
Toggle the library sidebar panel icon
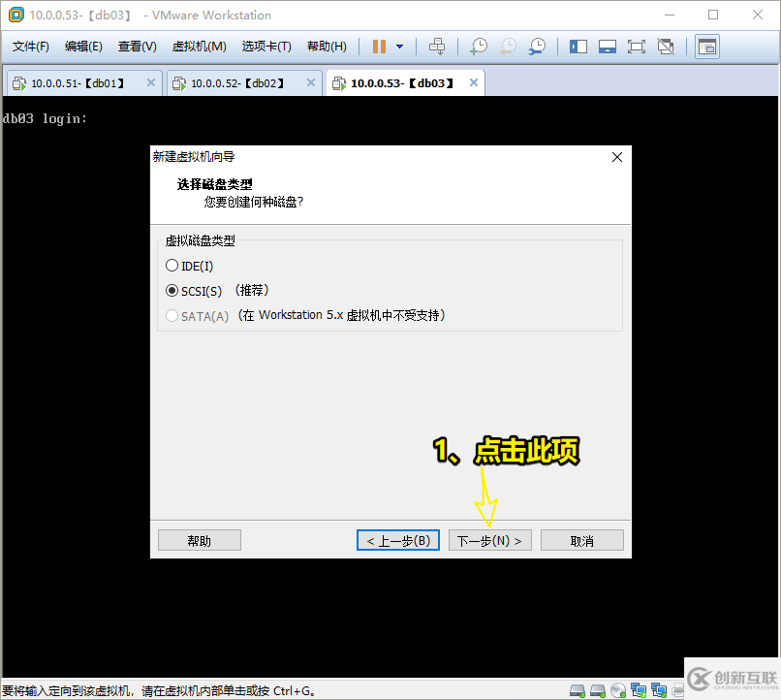578,47
